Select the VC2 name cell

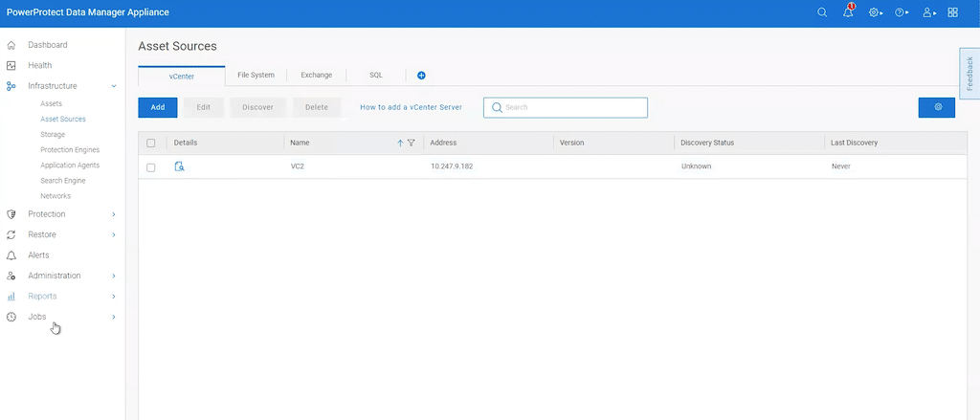click(298, 166)
